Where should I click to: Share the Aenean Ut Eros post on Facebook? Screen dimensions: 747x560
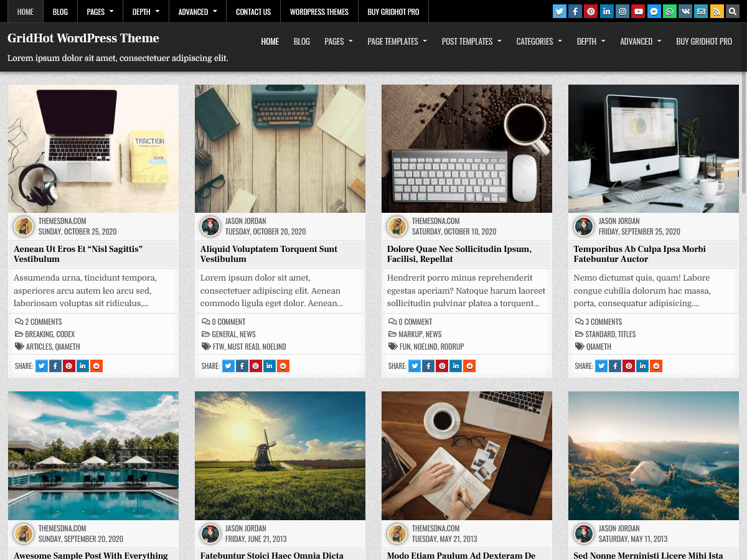tap(55, 366)
